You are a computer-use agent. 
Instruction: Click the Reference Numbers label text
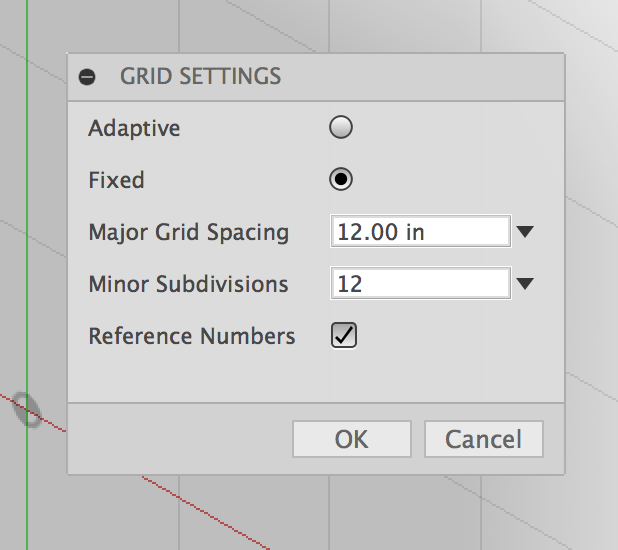191,336
